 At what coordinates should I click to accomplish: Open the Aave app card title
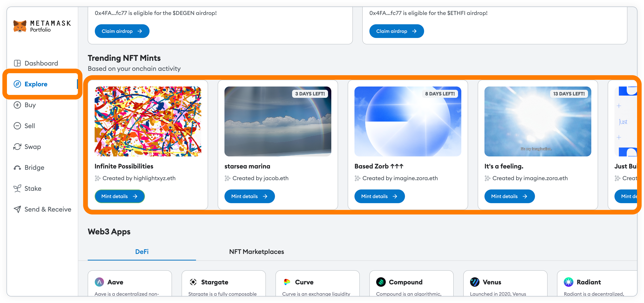coord(115,282)
